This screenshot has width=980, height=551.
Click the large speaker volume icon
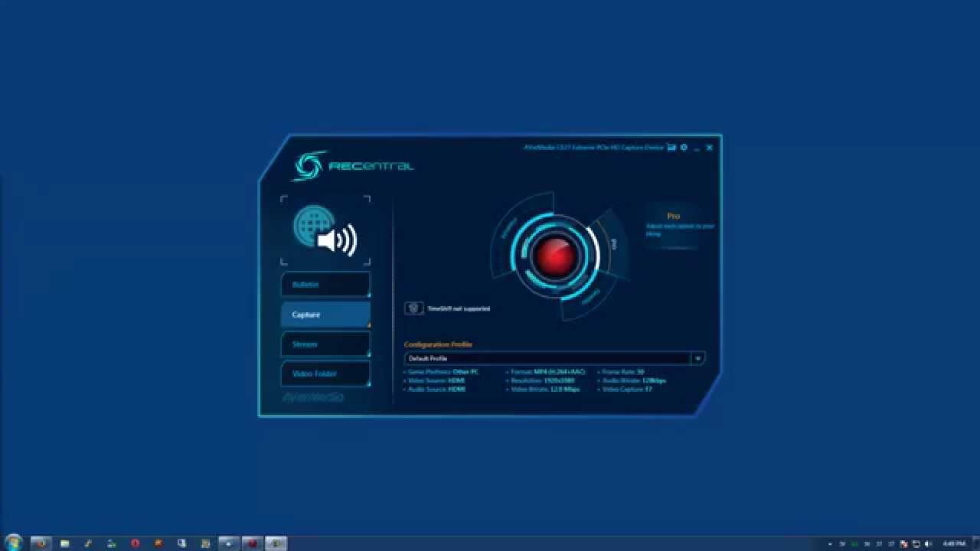pos(338,240)
